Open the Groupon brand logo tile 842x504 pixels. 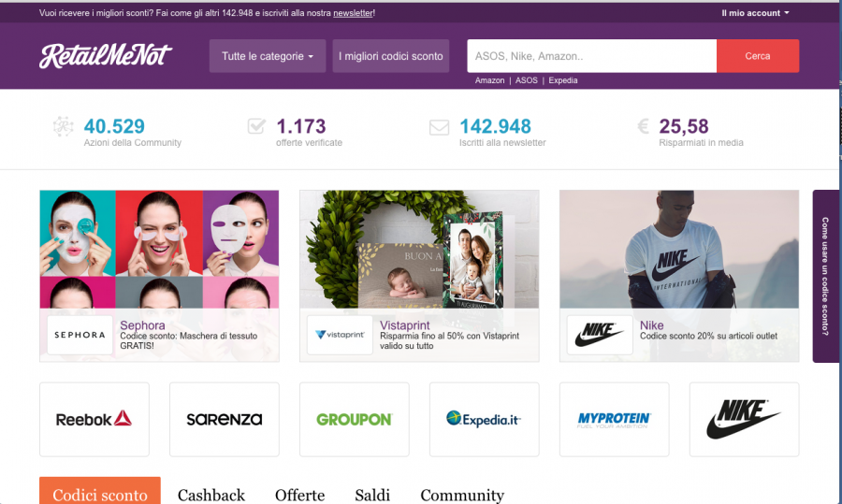(x=355, y=419)
